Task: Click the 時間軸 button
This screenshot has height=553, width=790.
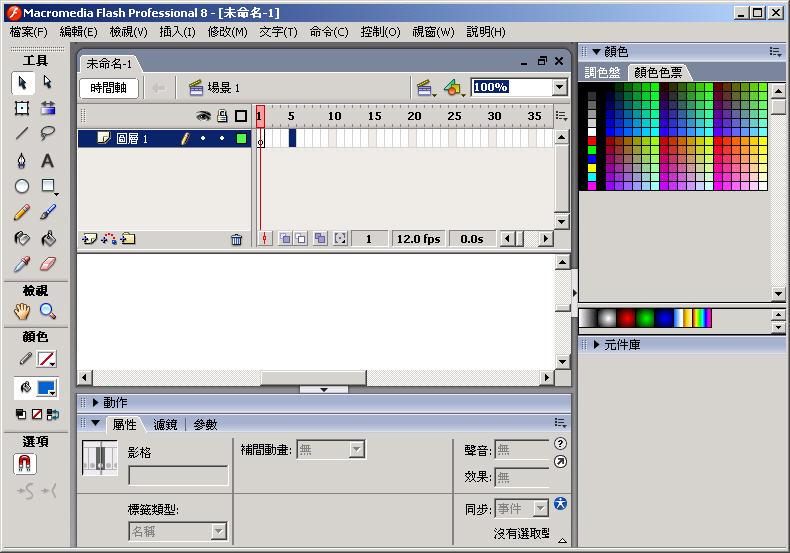Action: click(108, 88)
